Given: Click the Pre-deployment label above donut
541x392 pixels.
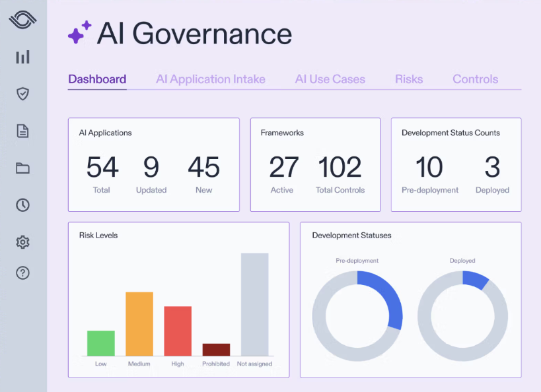Looking at the screenshot, I should click(x=357, y=261).
